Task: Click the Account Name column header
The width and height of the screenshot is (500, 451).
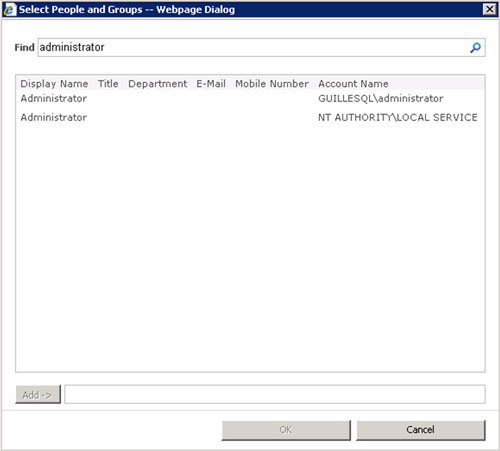Action: tap(353, 84)
